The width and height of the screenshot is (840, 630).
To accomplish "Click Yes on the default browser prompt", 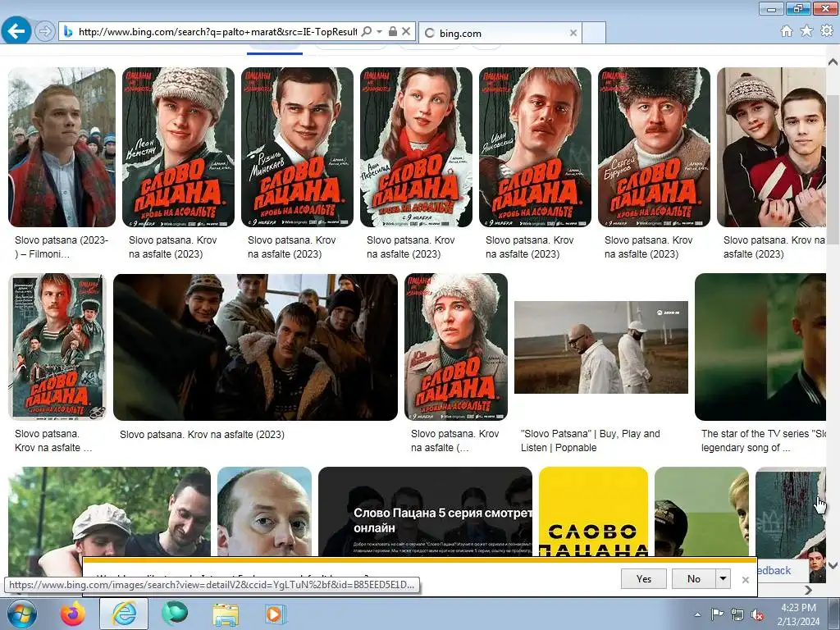I will pyautogui.click(x=644, y=578).
